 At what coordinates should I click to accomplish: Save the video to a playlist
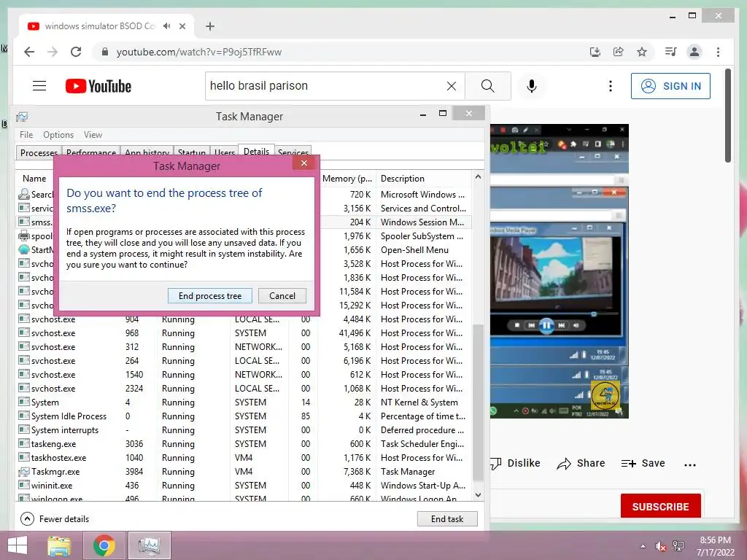[643, 463]
